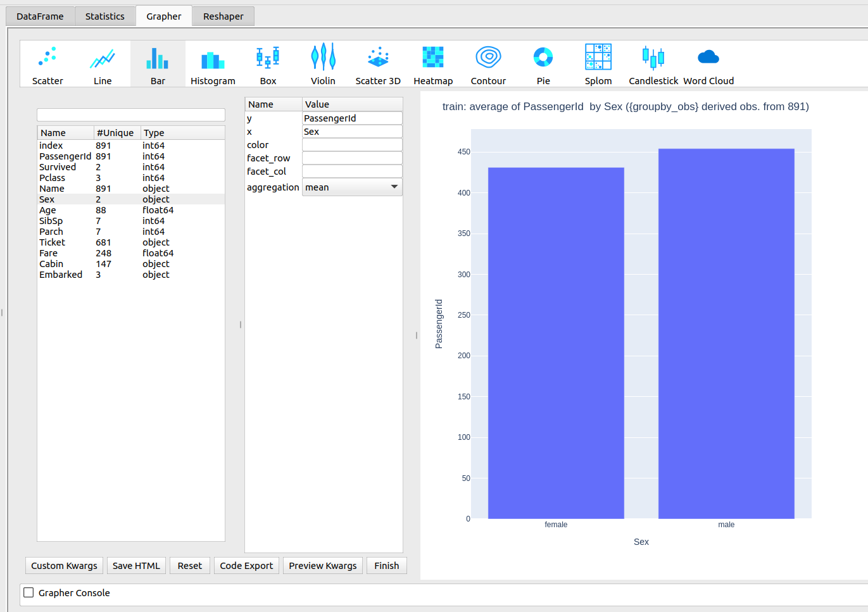This screenshot has height=612, width=868.
Task: Select the Age column in the list
Action: click(48, 210)
